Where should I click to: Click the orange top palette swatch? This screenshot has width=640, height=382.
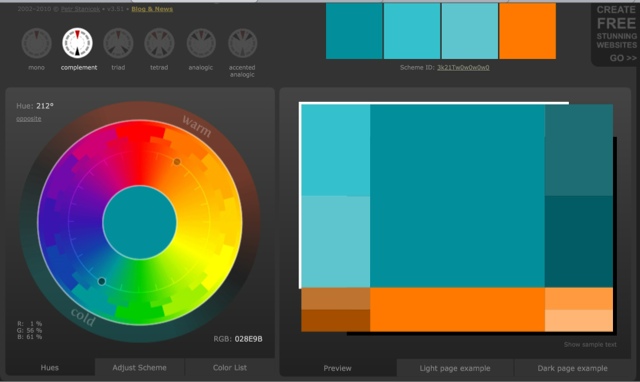coord(527,31)
